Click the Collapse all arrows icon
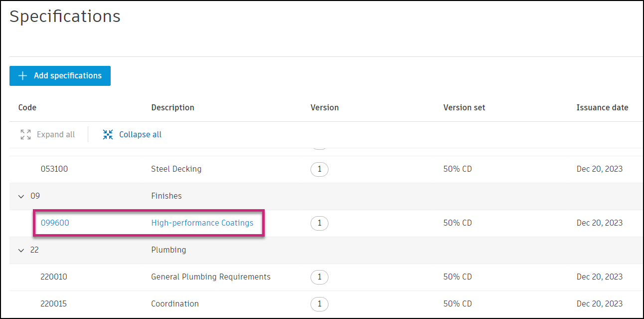This screenshot has height=319, width=644. tap(108, 134)
